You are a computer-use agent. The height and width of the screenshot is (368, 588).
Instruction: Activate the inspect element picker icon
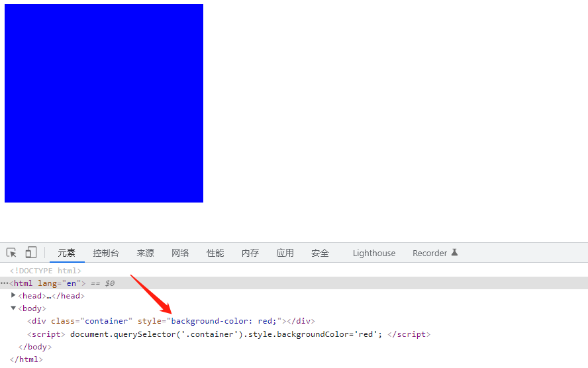tap(11, 253)
